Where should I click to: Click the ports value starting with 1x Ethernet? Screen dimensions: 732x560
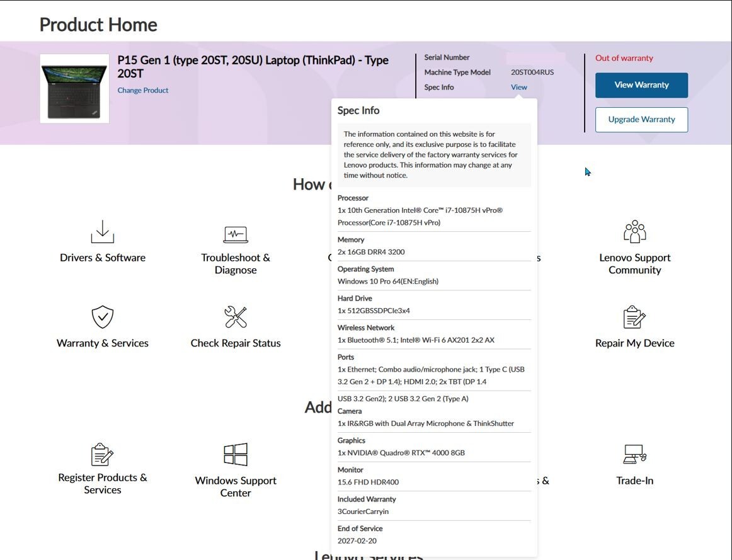click(x=431, y=375)
